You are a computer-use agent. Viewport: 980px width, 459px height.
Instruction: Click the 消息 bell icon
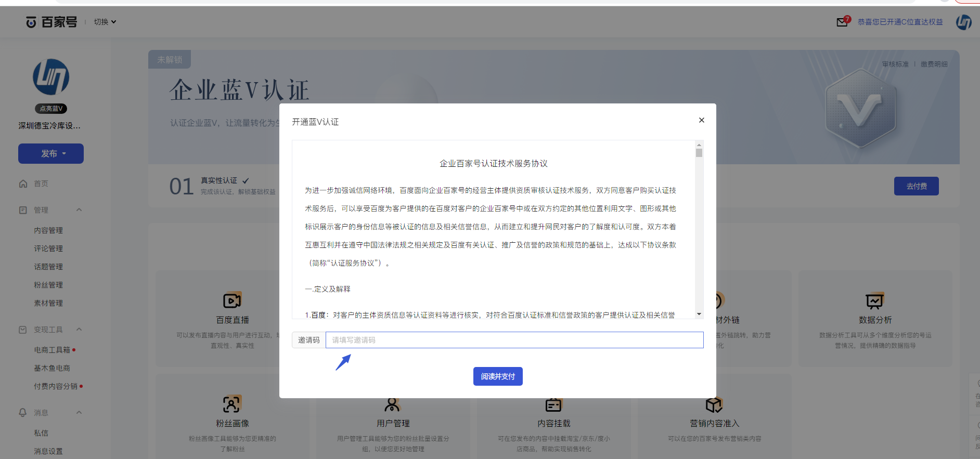pos(23,412)
